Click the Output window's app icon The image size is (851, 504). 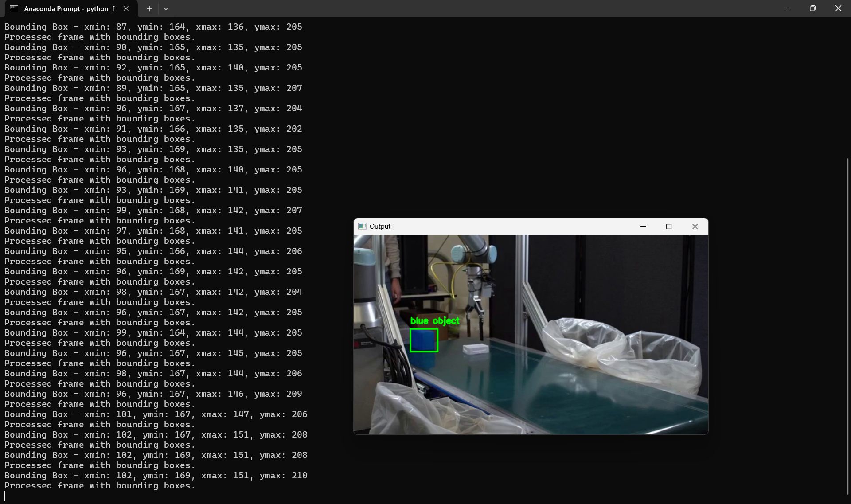click(x=362, y=227)
